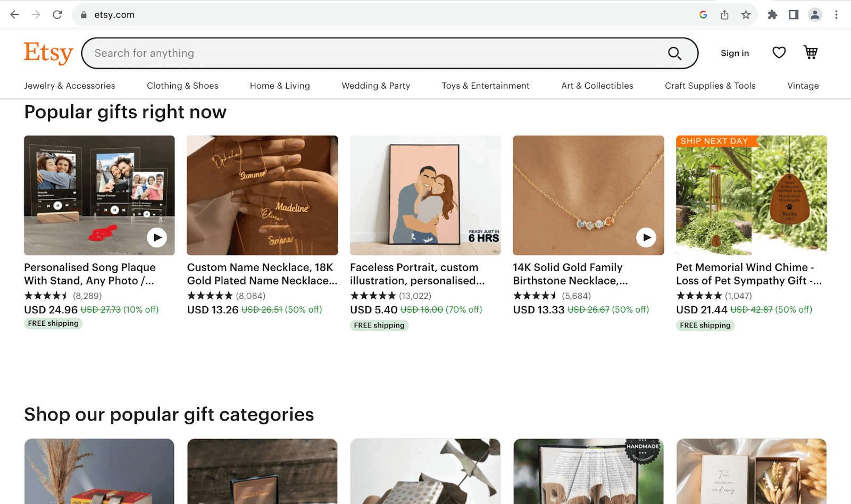The image size is (851, 504).
Task: Open the shopping cart
Action: 811,53
